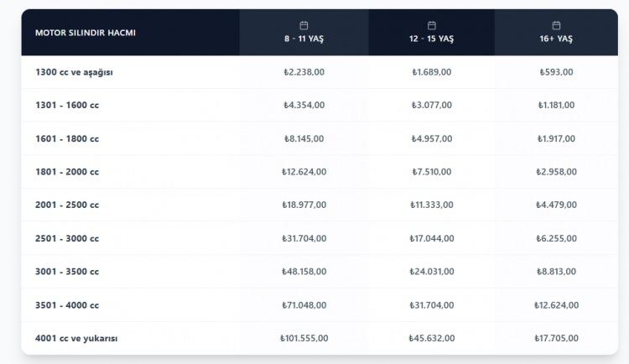
Task: Select the ₺6.255,00 amount cell
Action: (557, 238)
